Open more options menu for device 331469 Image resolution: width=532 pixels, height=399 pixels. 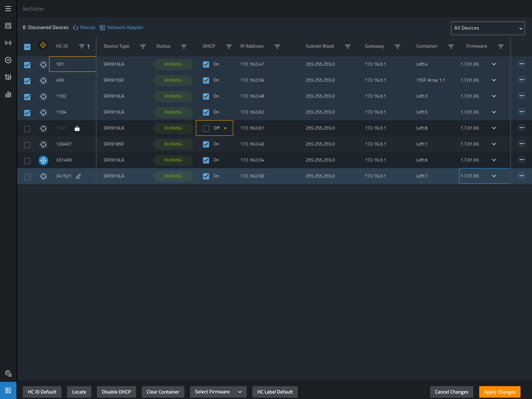tap(522, 160)
